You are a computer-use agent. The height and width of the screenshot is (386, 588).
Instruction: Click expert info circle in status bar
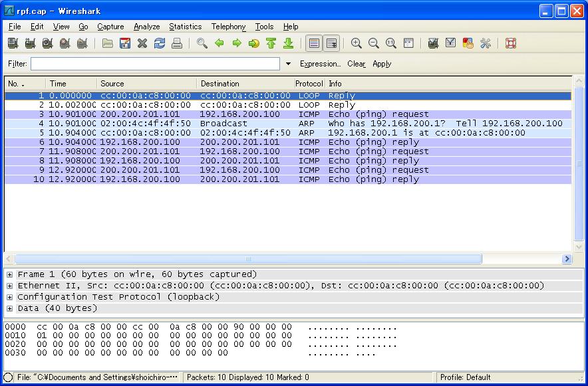coord(8,377)
